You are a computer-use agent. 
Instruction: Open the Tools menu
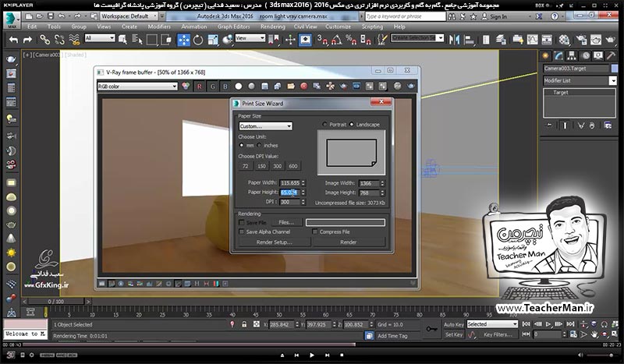pos(54,27)
